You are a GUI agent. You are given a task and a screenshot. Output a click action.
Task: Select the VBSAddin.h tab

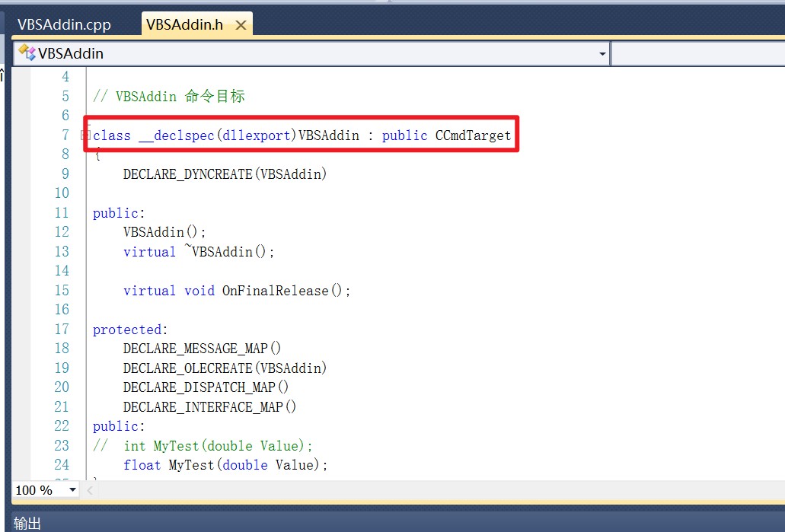pyautogui.click(x=184, y=24)
